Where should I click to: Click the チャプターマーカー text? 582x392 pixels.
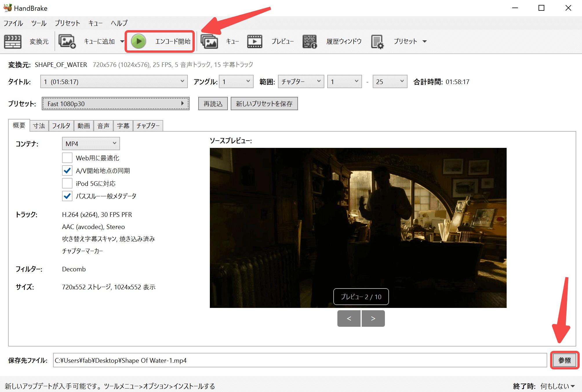click(83, 251)
